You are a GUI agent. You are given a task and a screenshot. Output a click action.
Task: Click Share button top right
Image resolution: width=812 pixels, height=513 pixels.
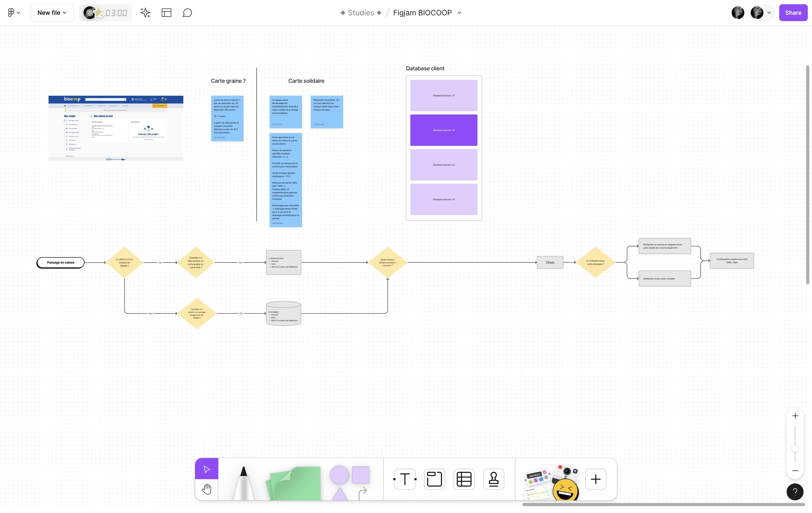coord(793,12)
